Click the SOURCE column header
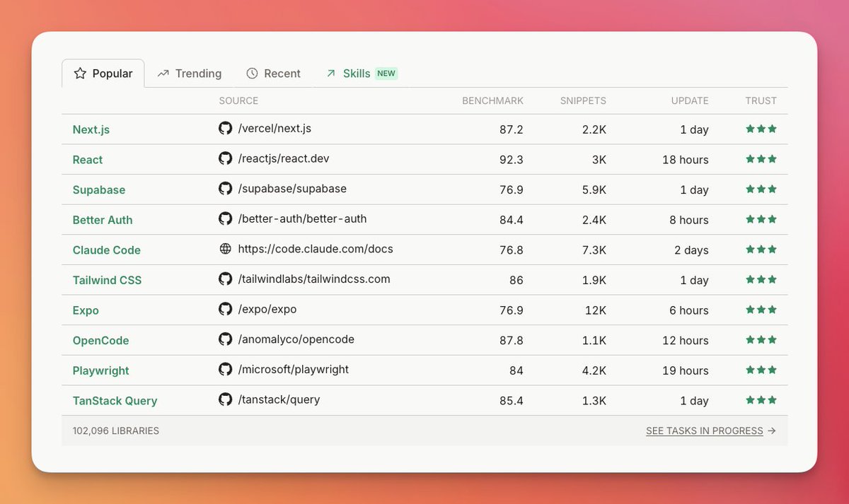This screenshot has height=504, width=849. (238, 100)
